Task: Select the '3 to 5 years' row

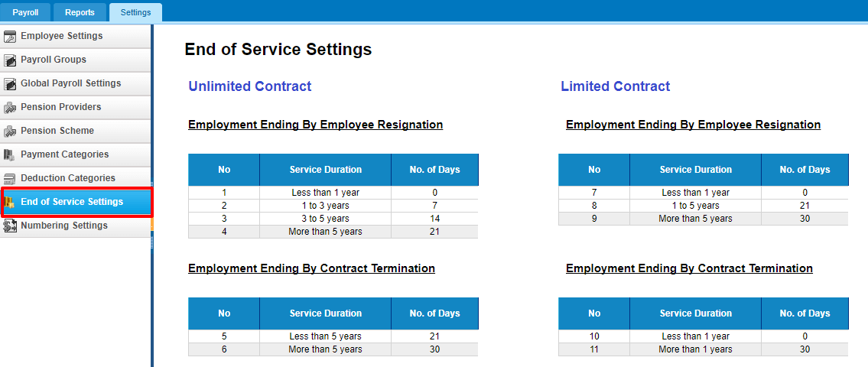Action: (333, 219)
